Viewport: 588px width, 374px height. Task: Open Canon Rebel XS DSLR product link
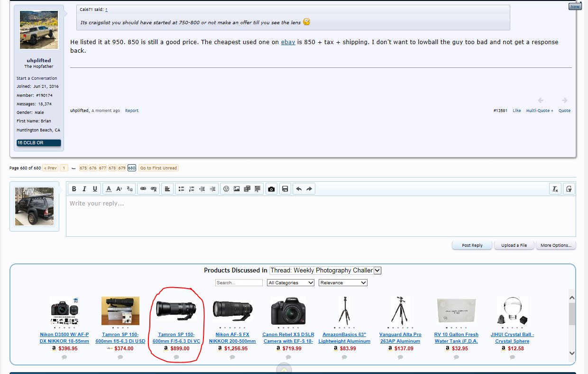click(x=288, y=337)
